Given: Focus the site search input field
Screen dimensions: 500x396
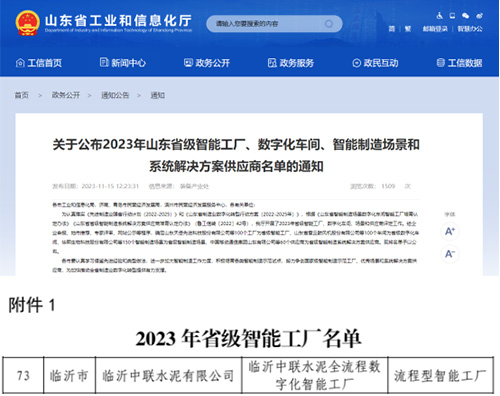Looking at the screenshot, I should (x=274, y=24).
